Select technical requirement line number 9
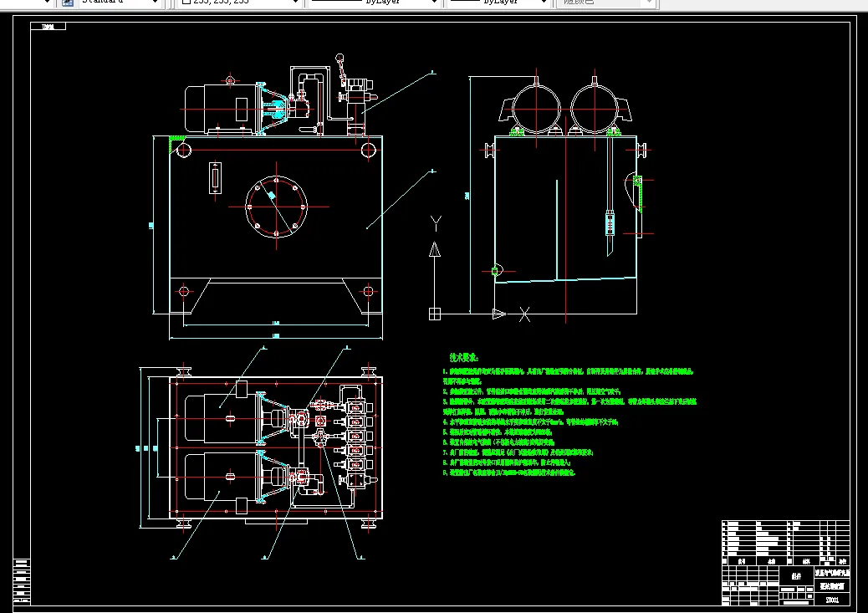The height and width of the screenshot is (613, 868). pyautogui.click(x=510, y=473)
